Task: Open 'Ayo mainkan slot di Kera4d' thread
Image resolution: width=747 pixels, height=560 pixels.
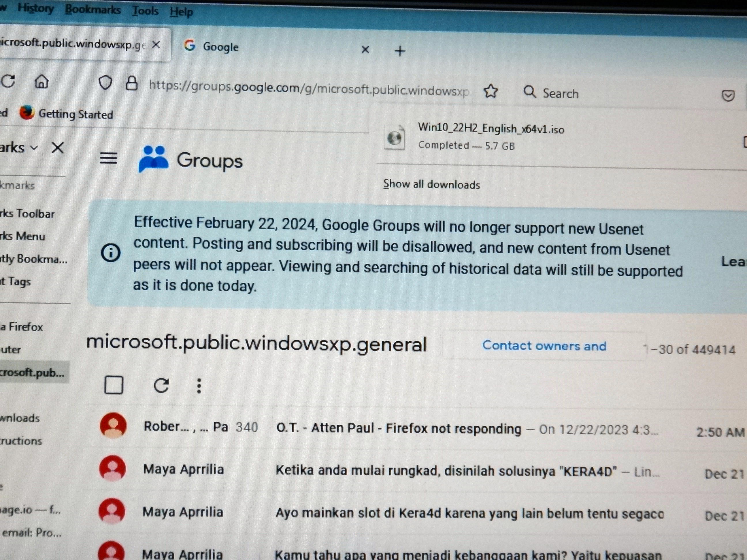Action: pos(470,513)
